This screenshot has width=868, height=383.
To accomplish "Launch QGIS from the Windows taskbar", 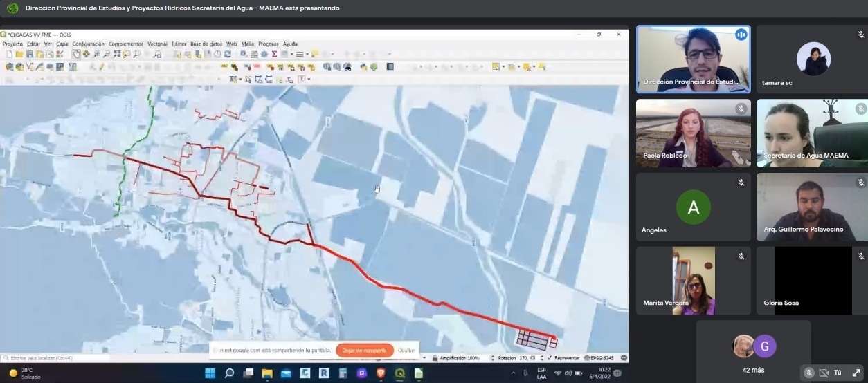I will coord(399,373).
